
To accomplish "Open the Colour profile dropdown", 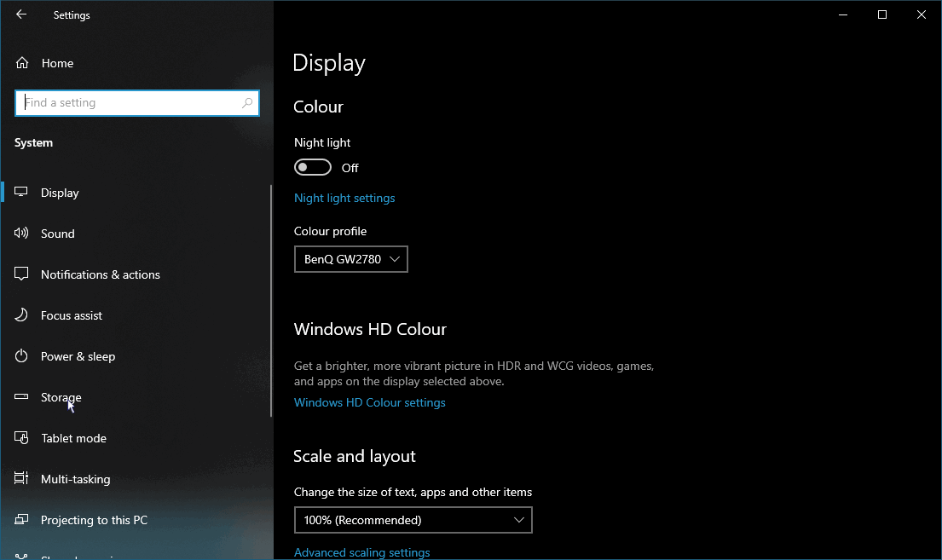I will [x=350, y=259].
